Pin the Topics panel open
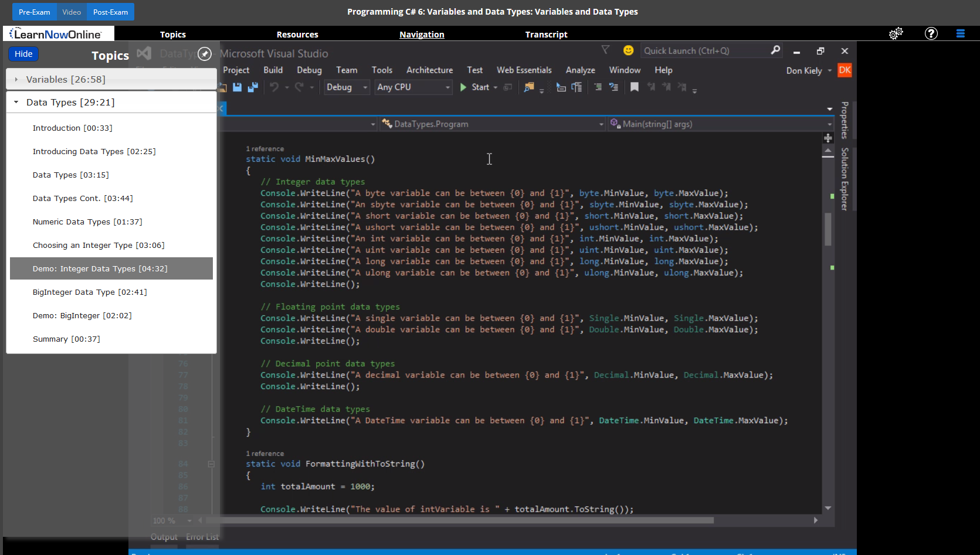The image size is (980, 555). (204, 54)
